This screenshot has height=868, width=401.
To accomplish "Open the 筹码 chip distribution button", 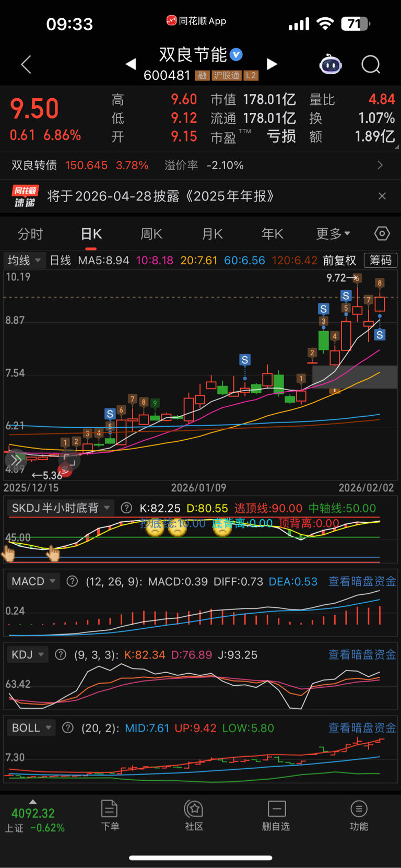I will point(381,260).
